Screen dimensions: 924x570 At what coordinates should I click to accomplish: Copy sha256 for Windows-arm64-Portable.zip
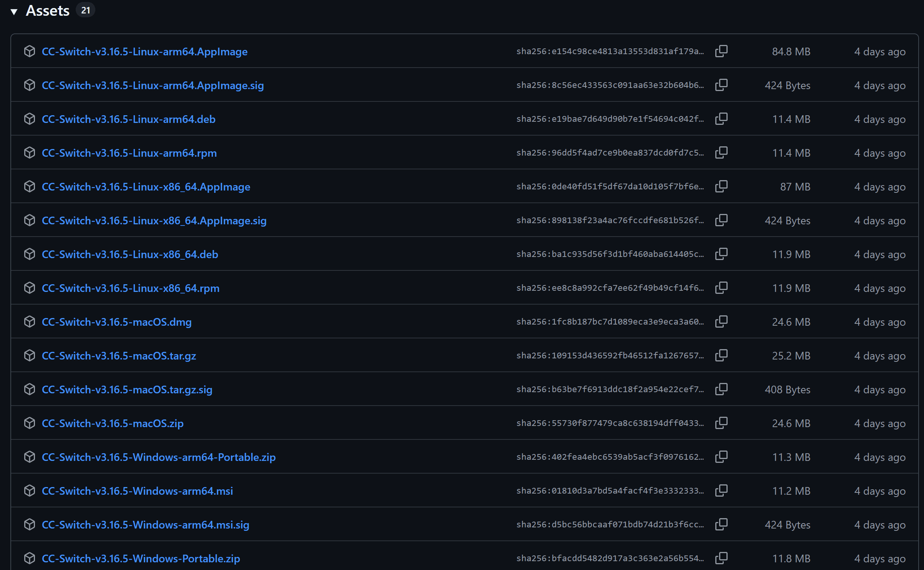(x=721, y=457)
